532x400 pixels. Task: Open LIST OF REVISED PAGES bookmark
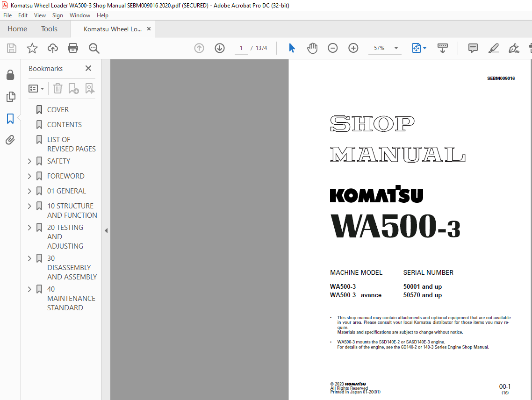[x=71, y=144]
